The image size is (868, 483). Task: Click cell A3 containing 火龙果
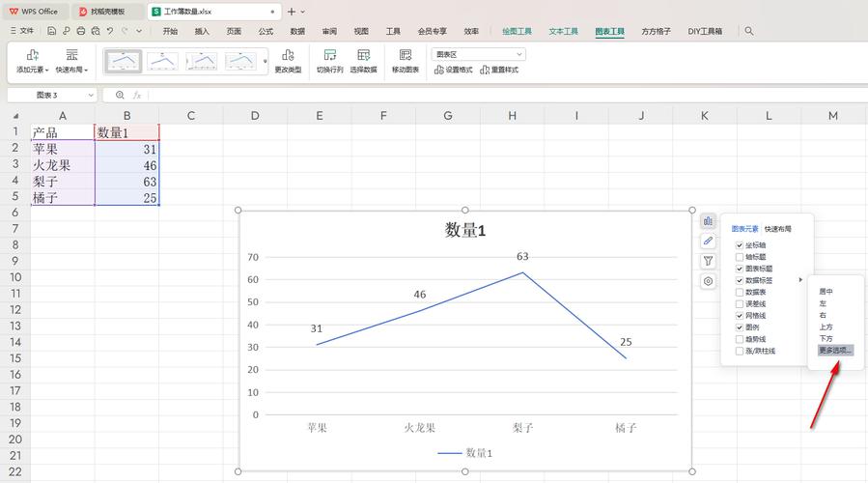pos(63,165)
